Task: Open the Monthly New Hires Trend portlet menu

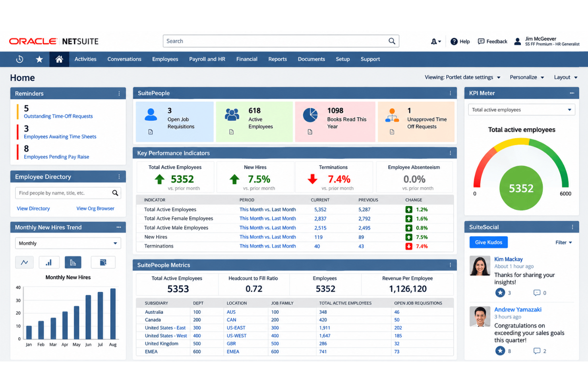Action: 118,227
